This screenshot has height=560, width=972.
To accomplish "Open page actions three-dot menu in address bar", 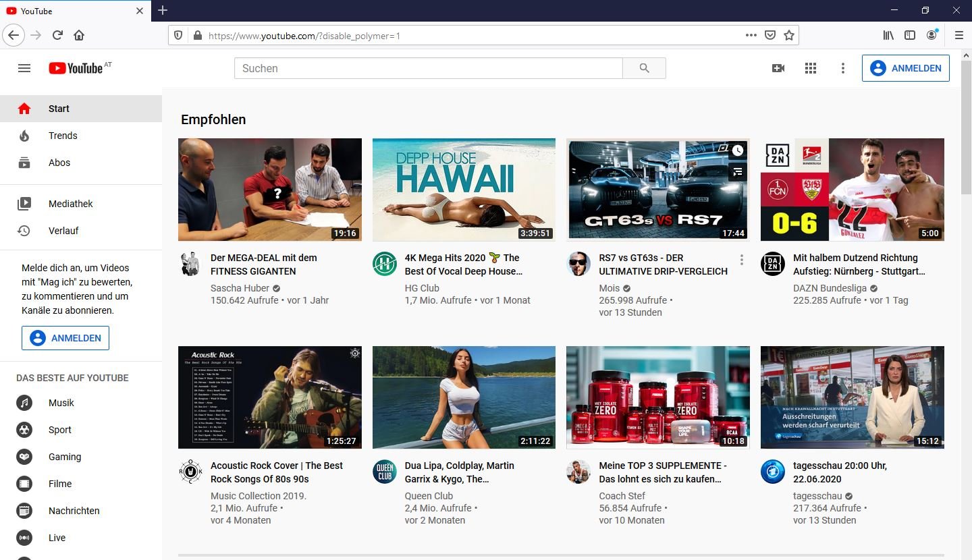I will (751, 35).
